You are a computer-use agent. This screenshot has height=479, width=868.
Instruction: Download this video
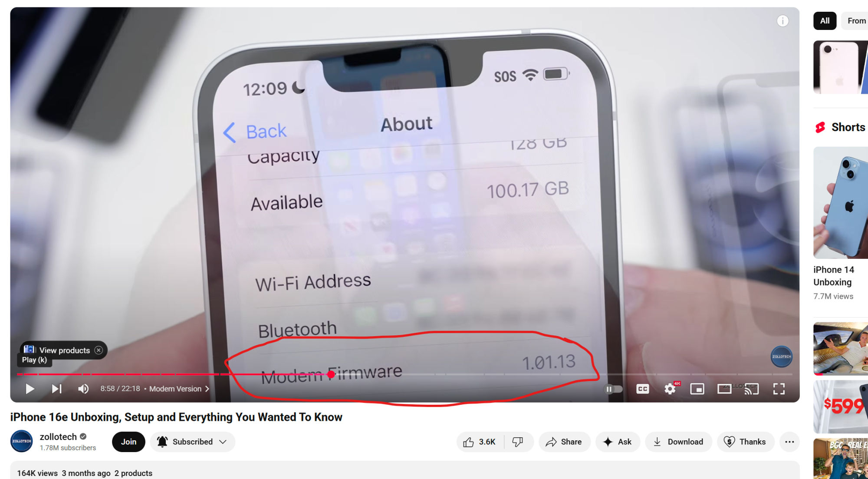678,442
